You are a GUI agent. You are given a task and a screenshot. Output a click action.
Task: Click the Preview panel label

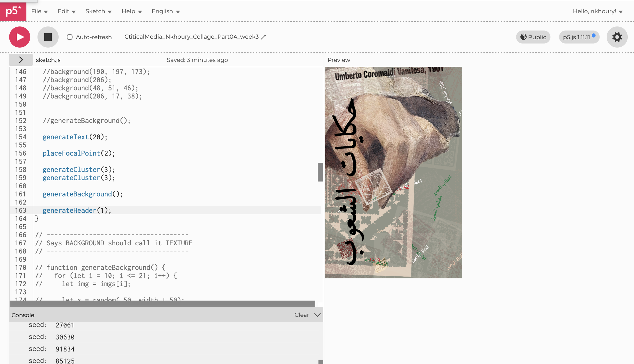pos(339,60)
